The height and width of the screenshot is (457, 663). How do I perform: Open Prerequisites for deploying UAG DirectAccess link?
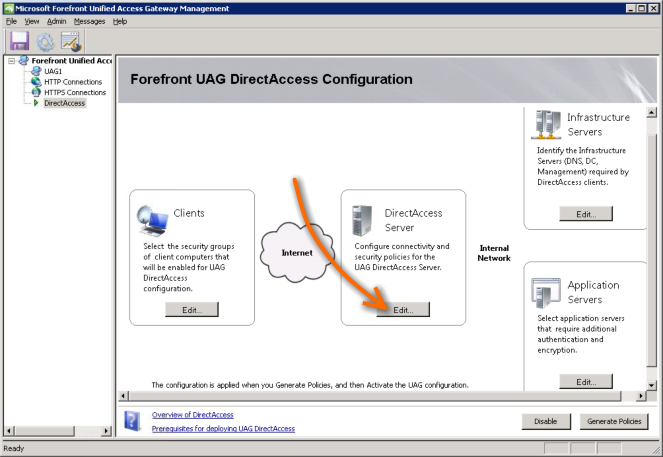click(x=223, y=428)
